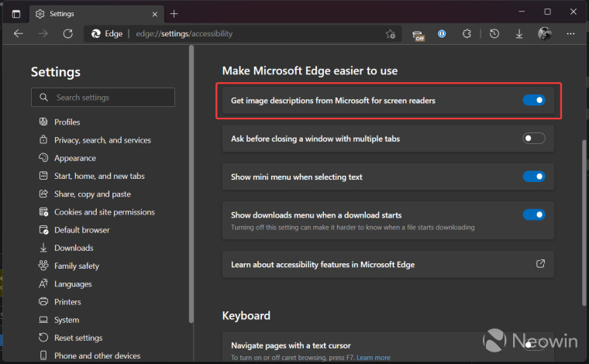The image size is (589, 364).
Task: Click the address bar URL
Action: click(x=184, y=34)
